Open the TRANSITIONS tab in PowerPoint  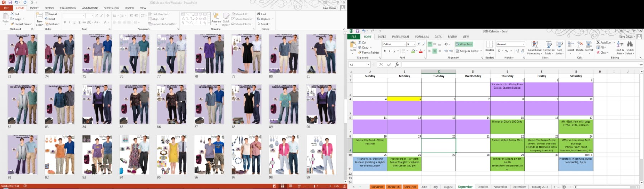[68, 8]
